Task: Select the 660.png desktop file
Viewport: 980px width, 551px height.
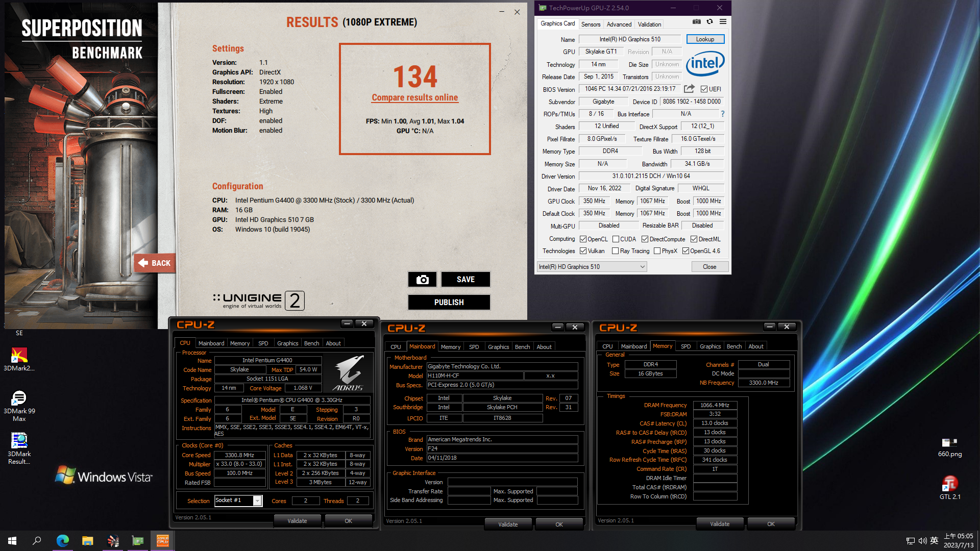Action: point(949,447)
